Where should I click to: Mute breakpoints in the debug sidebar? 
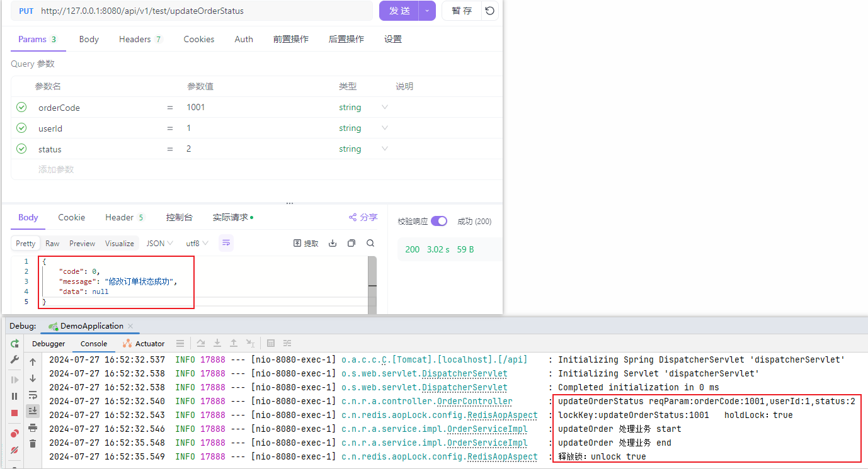pos(14,450)
